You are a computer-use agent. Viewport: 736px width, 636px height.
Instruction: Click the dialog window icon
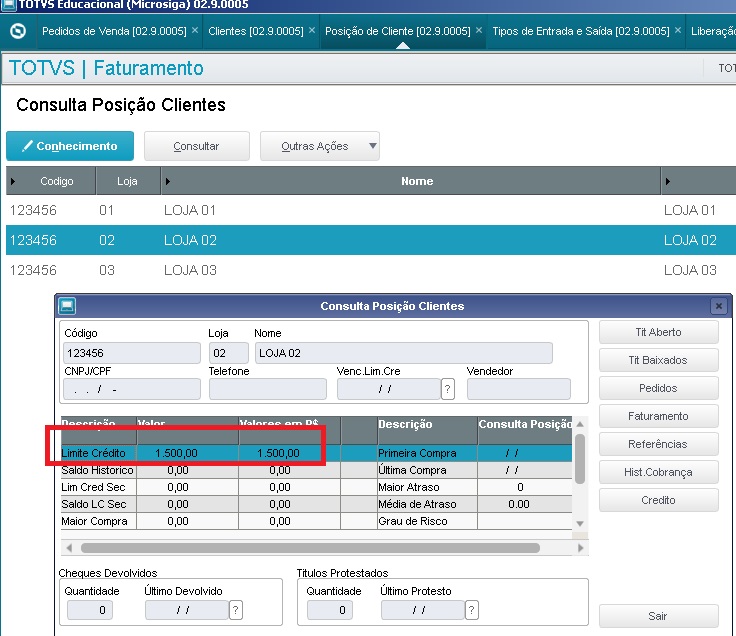(x=67, y=306)
